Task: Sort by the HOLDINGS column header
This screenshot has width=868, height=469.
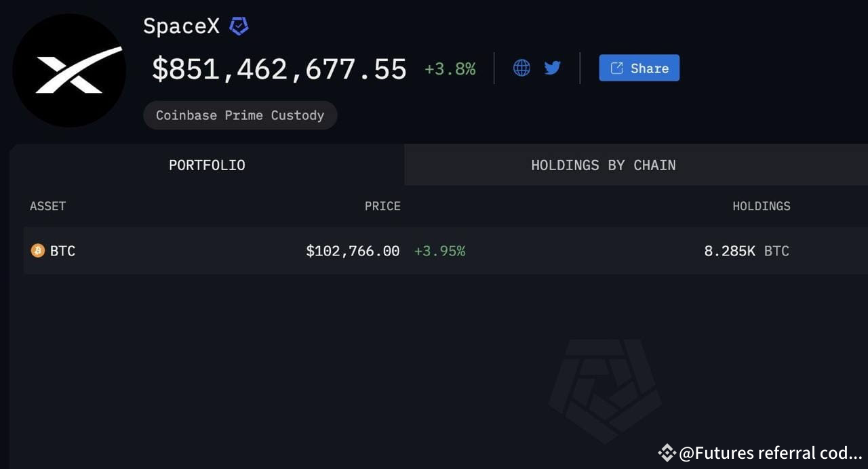Action: click(762, 206)
